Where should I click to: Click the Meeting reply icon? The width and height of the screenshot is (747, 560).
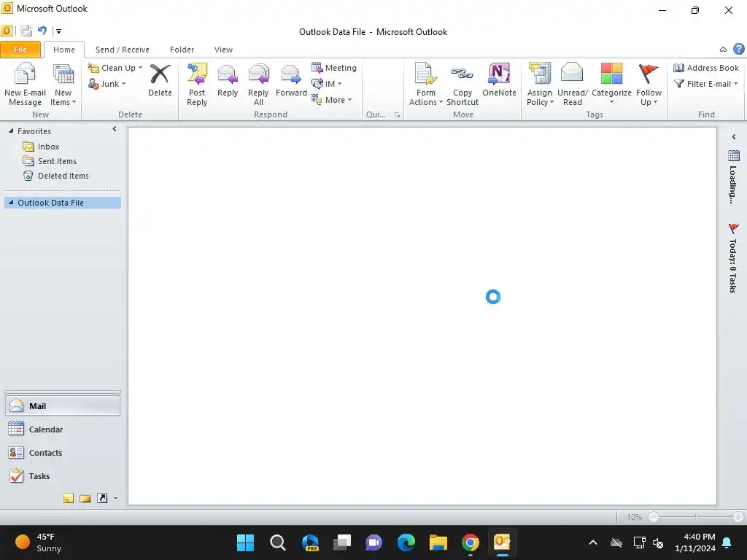point(334,68)
